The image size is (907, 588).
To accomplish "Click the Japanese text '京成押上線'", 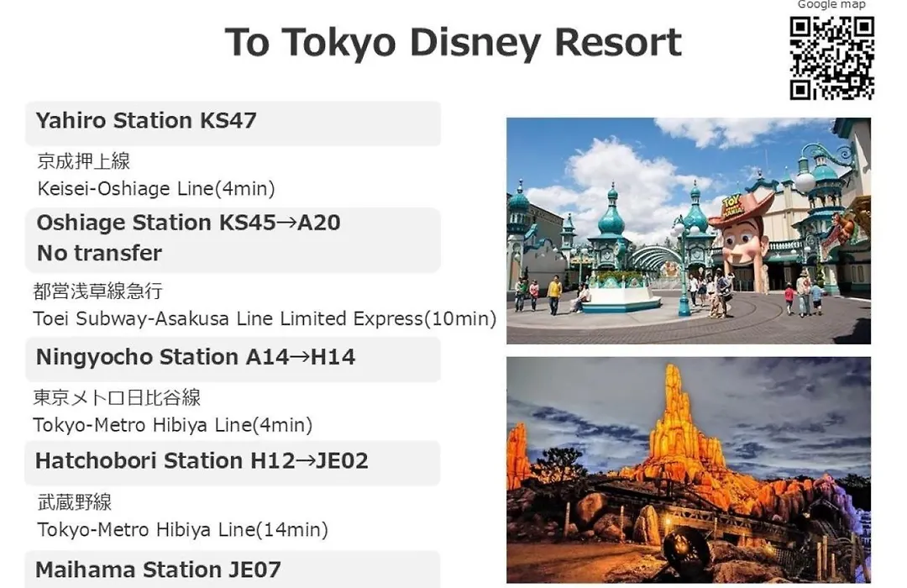I will pos(84,161).
